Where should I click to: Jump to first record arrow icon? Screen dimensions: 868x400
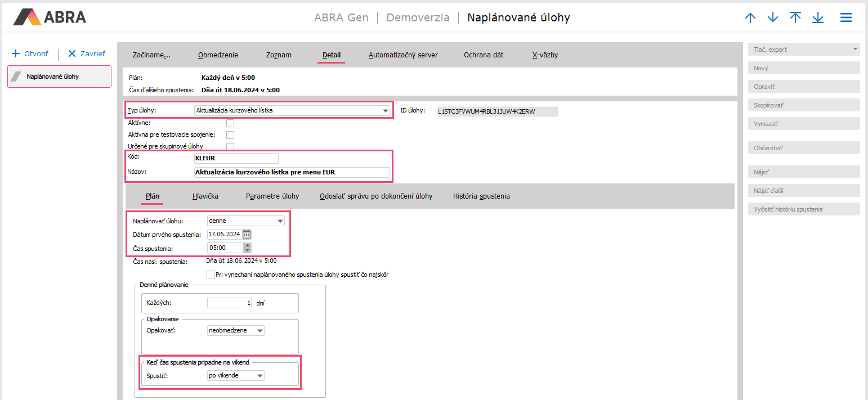(x=795, y=18)
